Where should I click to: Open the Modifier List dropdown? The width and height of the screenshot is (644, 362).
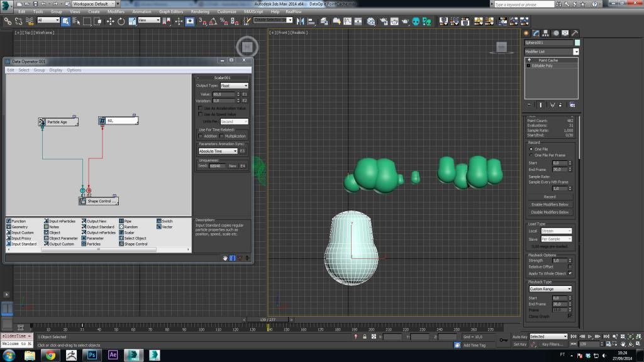coord(552,52)
